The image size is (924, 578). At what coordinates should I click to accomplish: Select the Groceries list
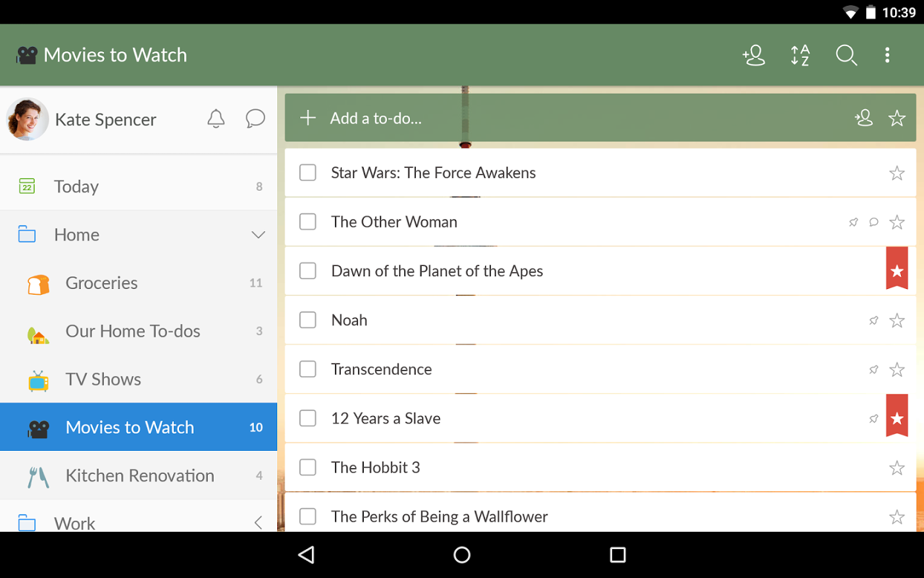(x=101, y=283)
